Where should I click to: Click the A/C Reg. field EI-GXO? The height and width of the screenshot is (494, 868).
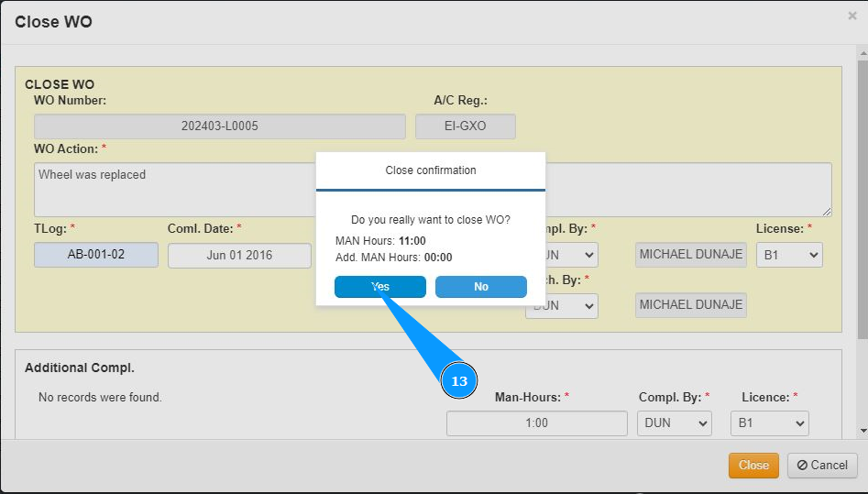[465, 126]
